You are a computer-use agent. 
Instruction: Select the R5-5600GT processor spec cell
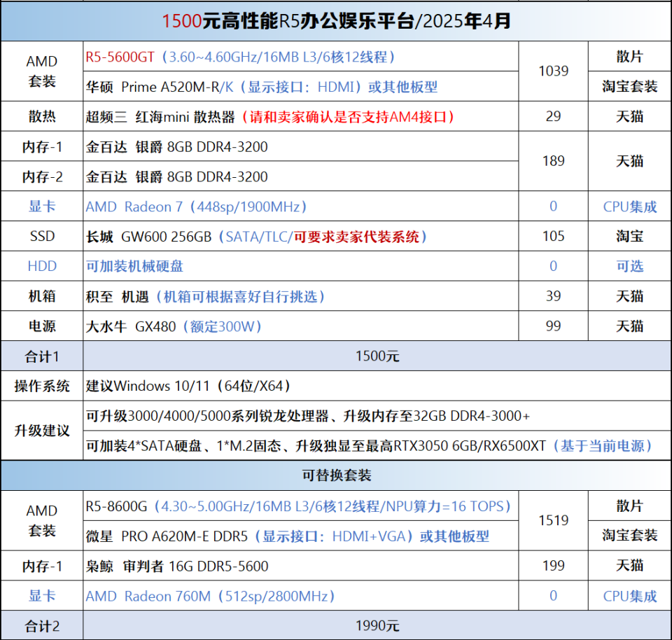(301, 57)
